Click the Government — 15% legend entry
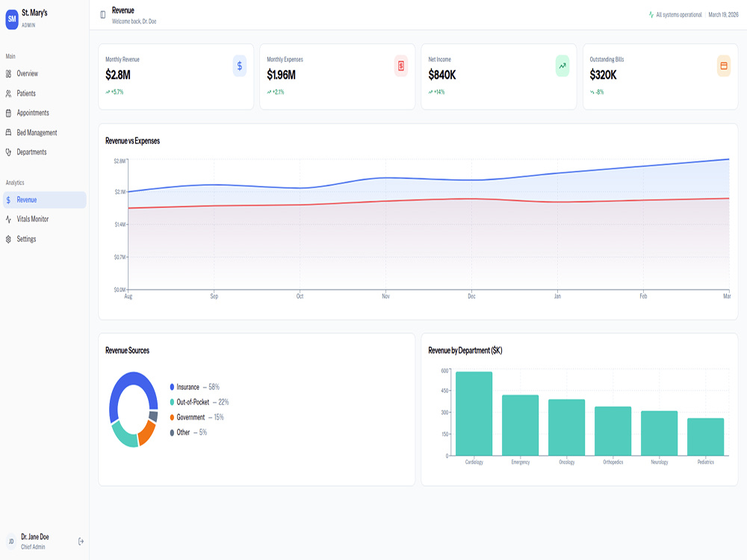Screen dimensions: 747x560 [x=196, y=417]
